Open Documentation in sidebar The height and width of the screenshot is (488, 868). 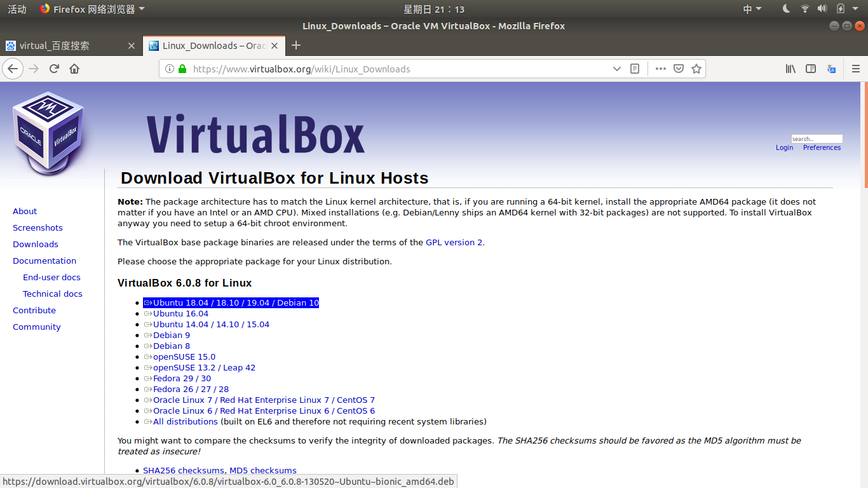point(44,261)
